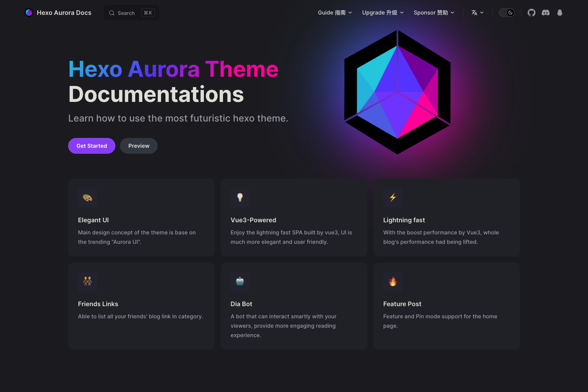Click the lightning bolt icon on Lightning fast card
This screenshot has width=588, height=392.
coord(393,198)
